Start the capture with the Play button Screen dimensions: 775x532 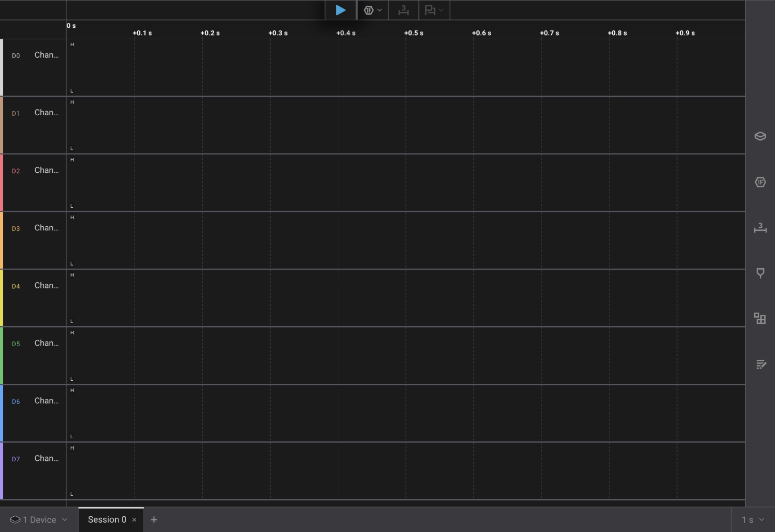[x=340, y=10]
